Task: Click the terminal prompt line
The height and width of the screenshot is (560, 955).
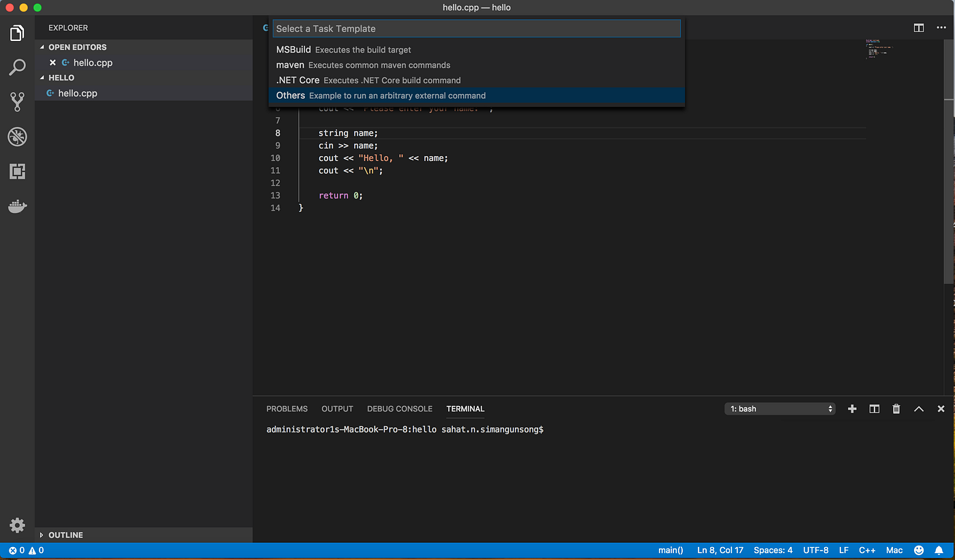Action: (x=405, y=430)
